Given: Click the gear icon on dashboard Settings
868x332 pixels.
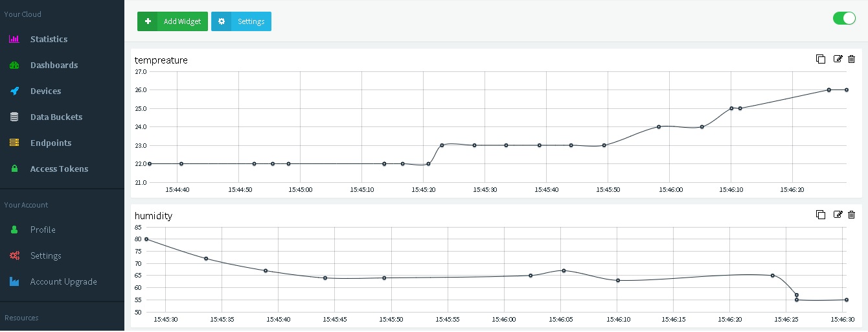Looking at the screenshot, I should click(222, 21).
